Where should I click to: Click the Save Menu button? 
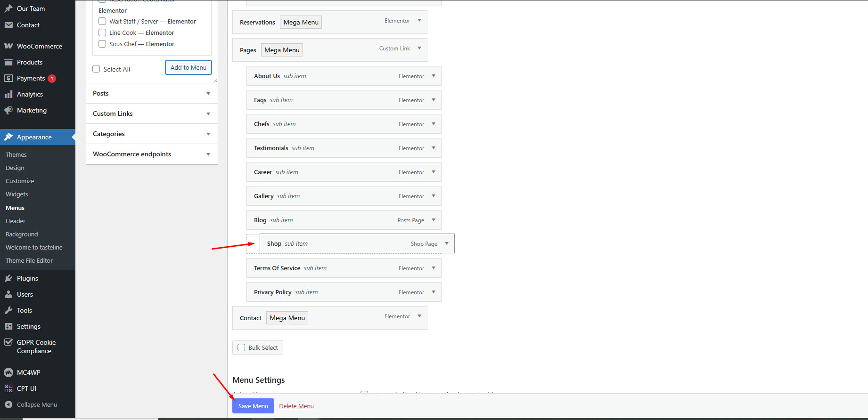(253, 406)
